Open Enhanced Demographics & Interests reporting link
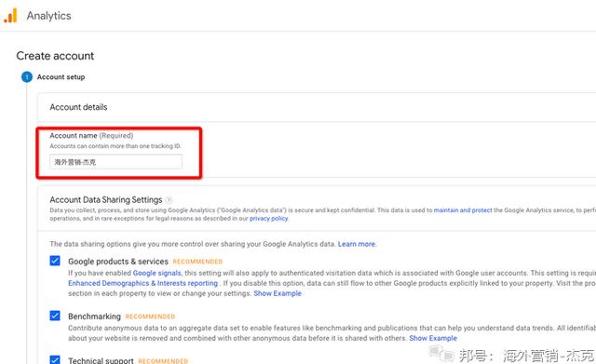Viewport: 596px width, 364px height. point(142,283)
